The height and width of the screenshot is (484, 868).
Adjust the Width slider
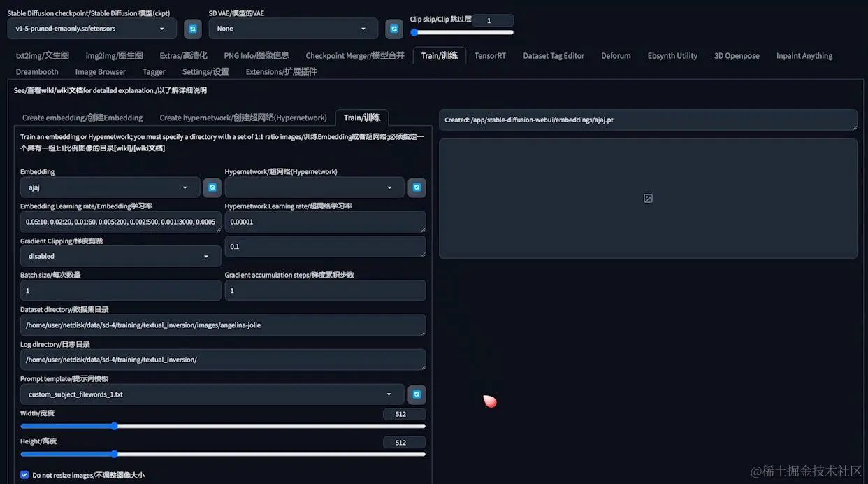point(223,426)
